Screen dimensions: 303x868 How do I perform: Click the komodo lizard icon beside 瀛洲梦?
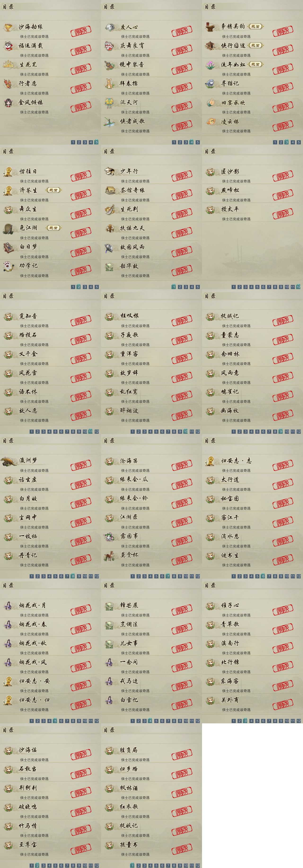pos(9,461)
